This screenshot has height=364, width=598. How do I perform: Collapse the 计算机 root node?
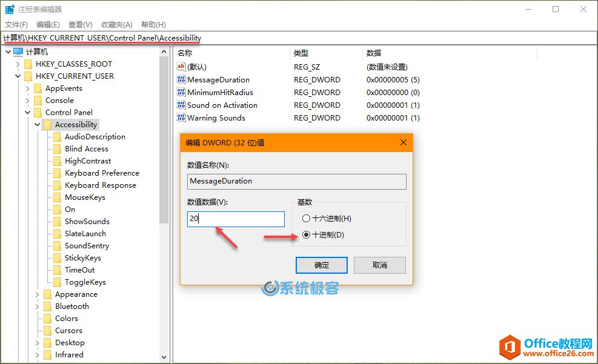(8, 52)
